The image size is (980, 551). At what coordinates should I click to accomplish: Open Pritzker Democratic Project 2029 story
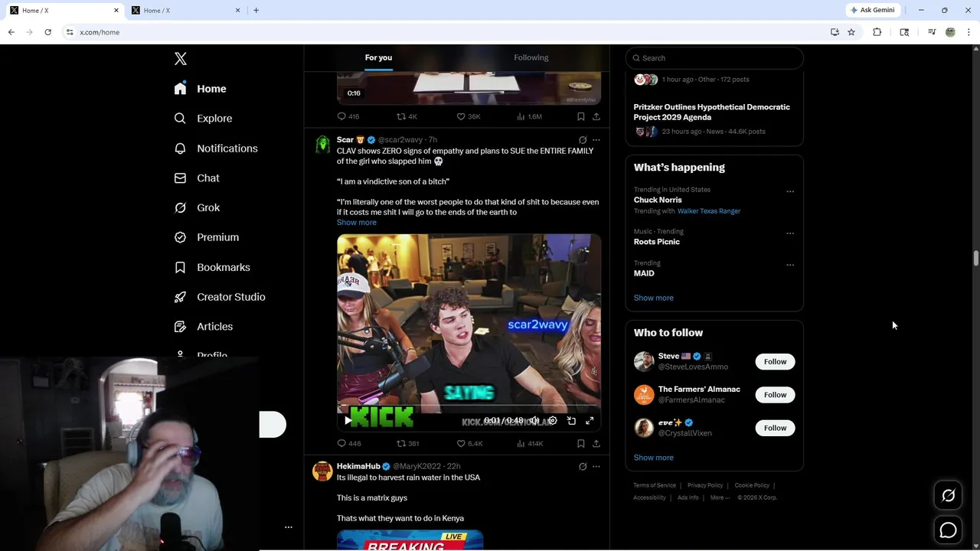coord(711,112)
